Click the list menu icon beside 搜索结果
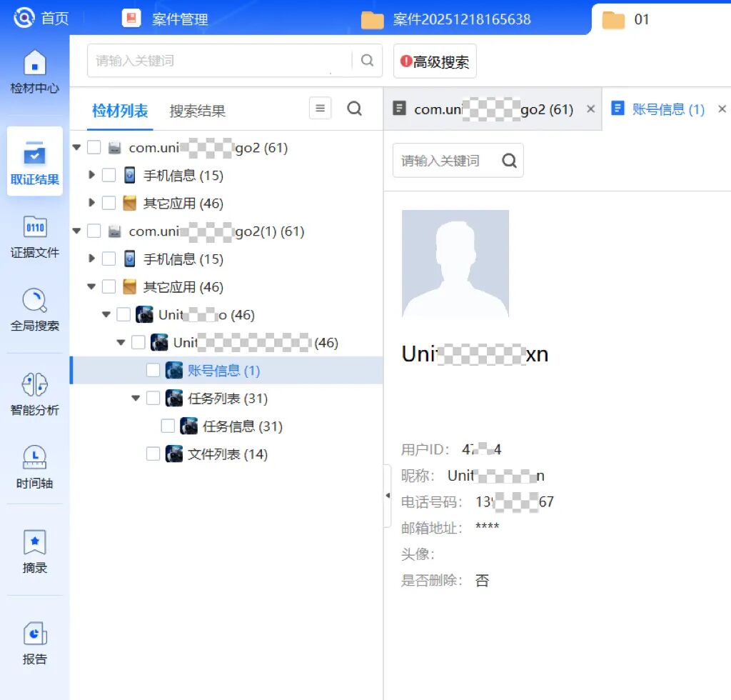 click(x=320, y=109)
